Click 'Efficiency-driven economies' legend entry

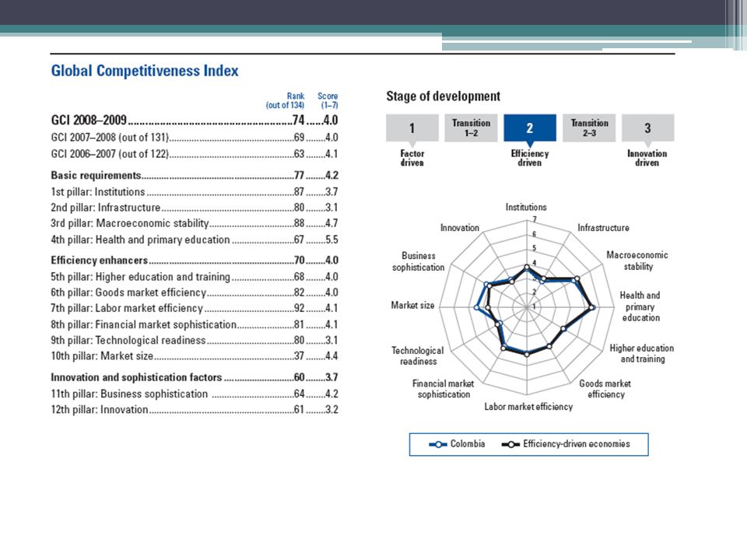[566, 444]
